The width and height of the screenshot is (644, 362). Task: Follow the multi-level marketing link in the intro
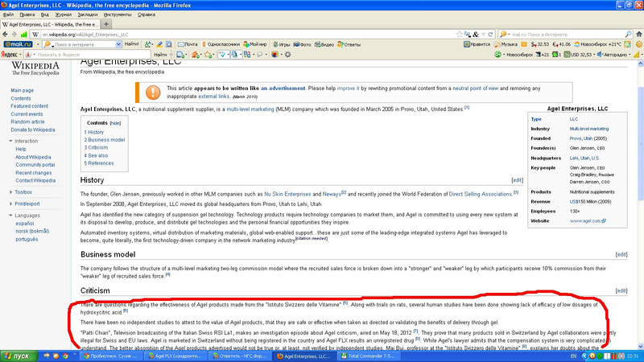pos(250,109)
